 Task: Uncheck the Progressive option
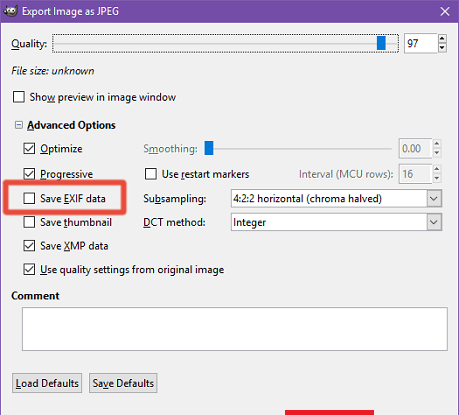29,174
